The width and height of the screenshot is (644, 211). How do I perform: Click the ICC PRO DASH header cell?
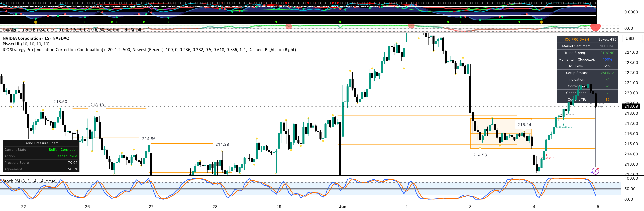tap(577, 40)
